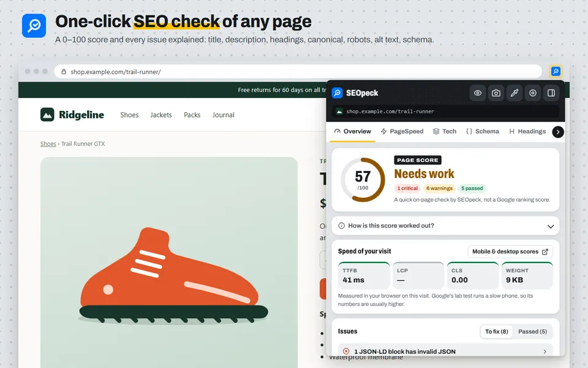This screenshot has height=368, width=588.
Task: Click the eye icon in SEOpeck header
Action: [x=477, y=93]
